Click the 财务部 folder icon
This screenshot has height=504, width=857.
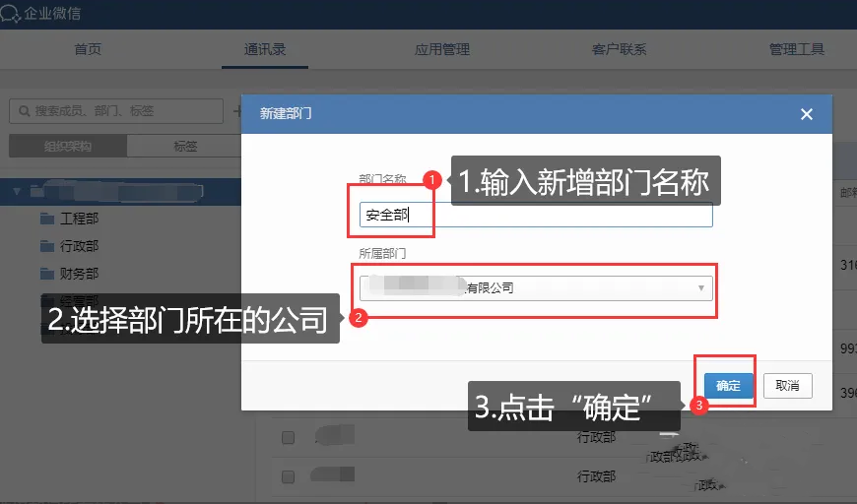47,274
